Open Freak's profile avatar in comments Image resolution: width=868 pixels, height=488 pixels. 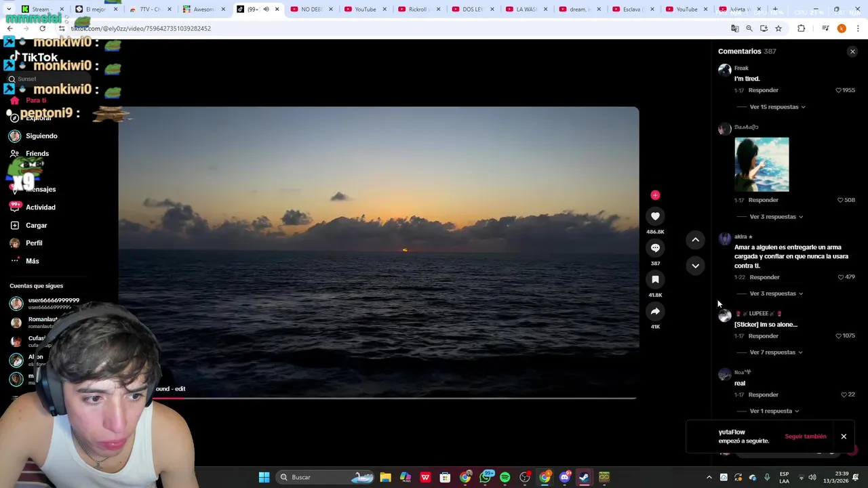click(724, 70)
